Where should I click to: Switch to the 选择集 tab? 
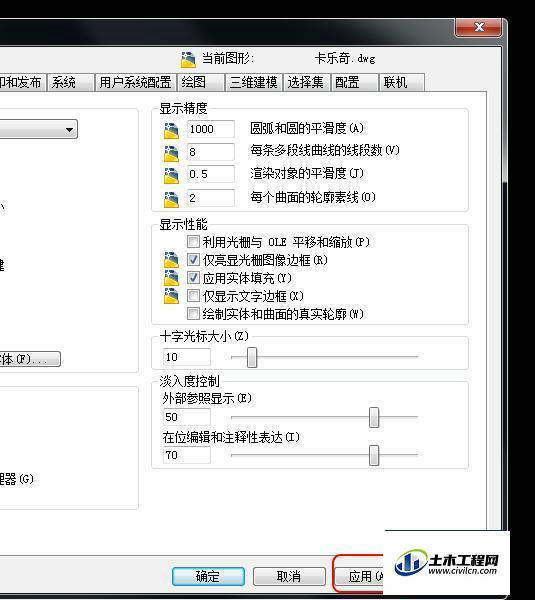coord(306,82)
